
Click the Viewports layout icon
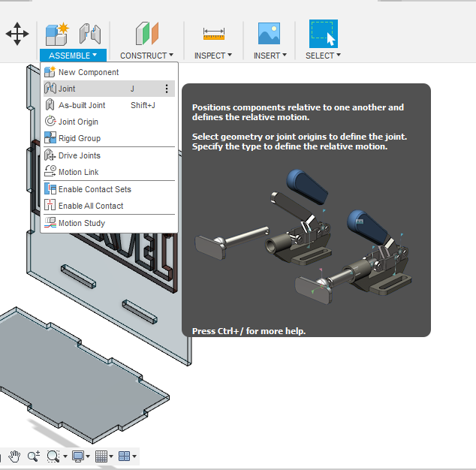pyautogui.click(x=124, y=456)
